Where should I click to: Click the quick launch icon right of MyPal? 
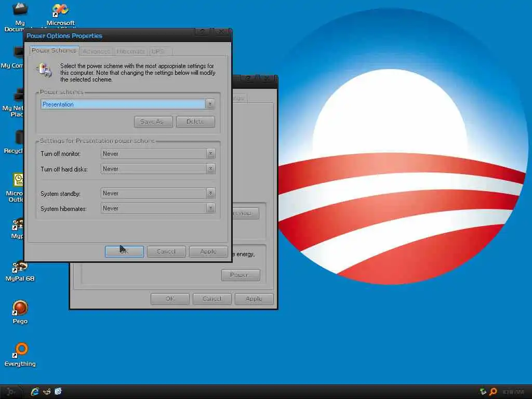58,392
